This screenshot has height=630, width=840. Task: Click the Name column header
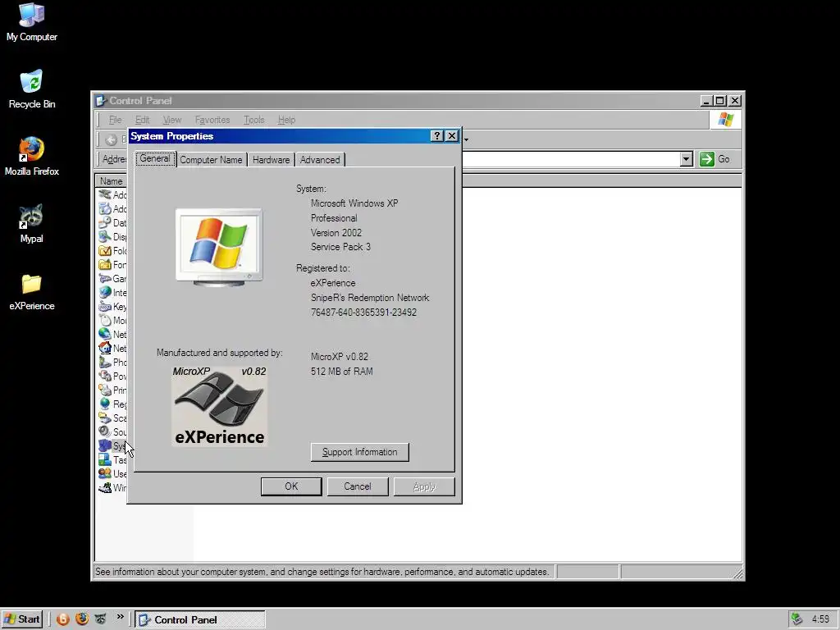[x=112, y=181]
